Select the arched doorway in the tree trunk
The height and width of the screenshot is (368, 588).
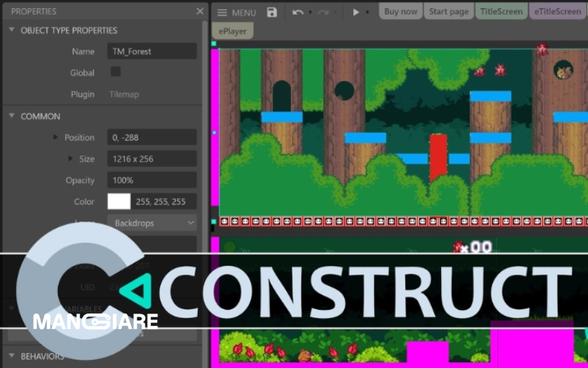click(x=282, y=96)
